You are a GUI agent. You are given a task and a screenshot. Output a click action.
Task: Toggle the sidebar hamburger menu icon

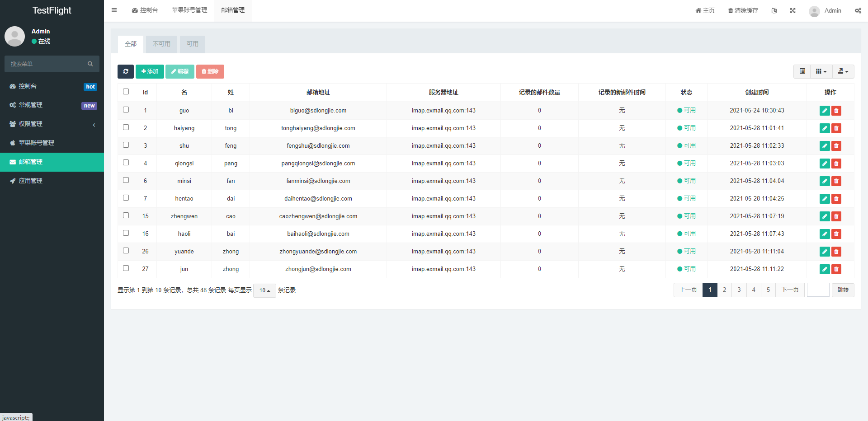[114, 10]
